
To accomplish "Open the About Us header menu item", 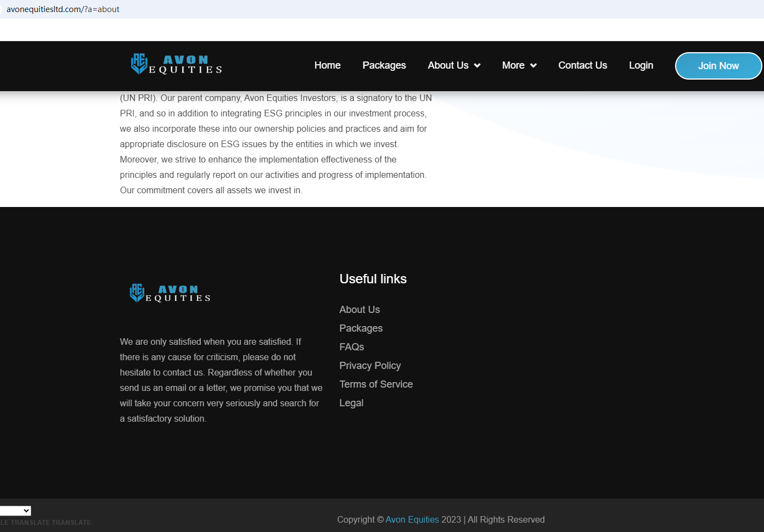I will click(x=448, y=65).
